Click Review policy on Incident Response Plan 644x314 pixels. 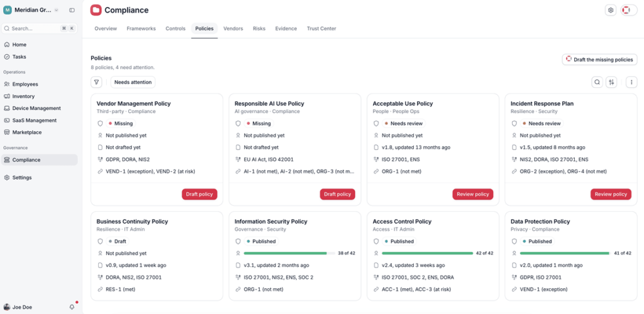click(611, 194)
